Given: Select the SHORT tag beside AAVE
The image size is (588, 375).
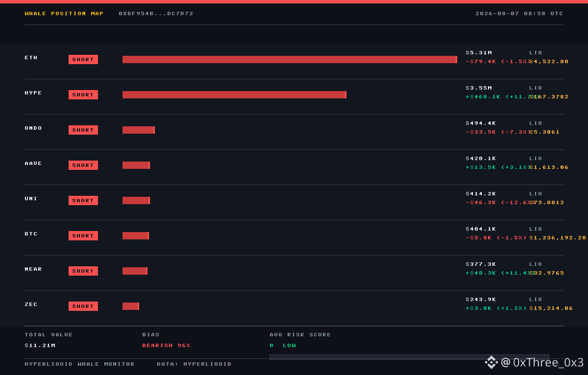Looking at the screenshot, I should point(83,165).
